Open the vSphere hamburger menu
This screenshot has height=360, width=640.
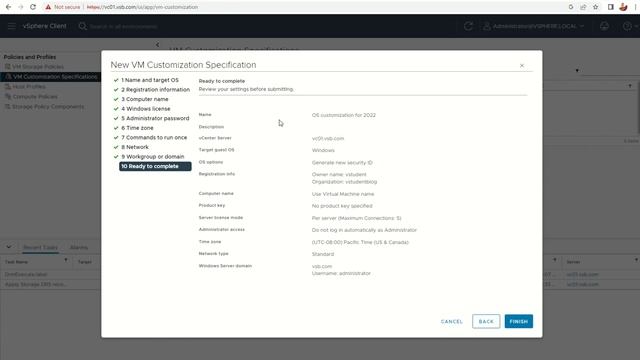(x=11, y=26)
